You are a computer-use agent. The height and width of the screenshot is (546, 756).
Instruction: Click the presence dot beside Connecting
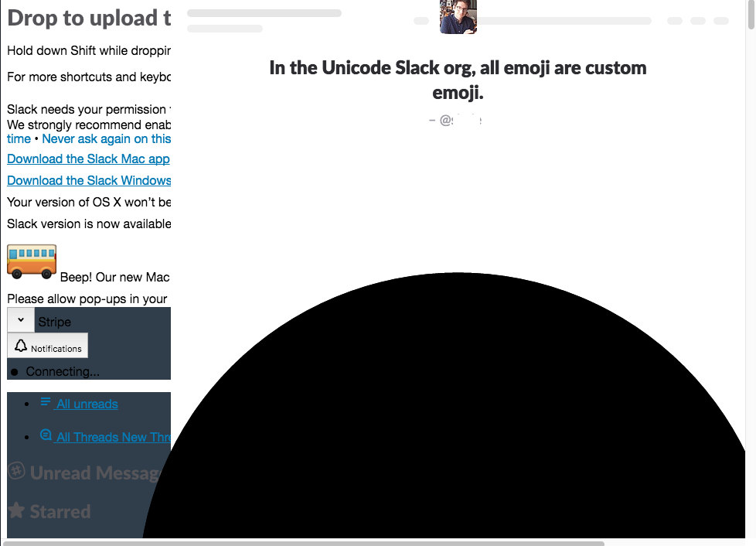coord(15,372)
